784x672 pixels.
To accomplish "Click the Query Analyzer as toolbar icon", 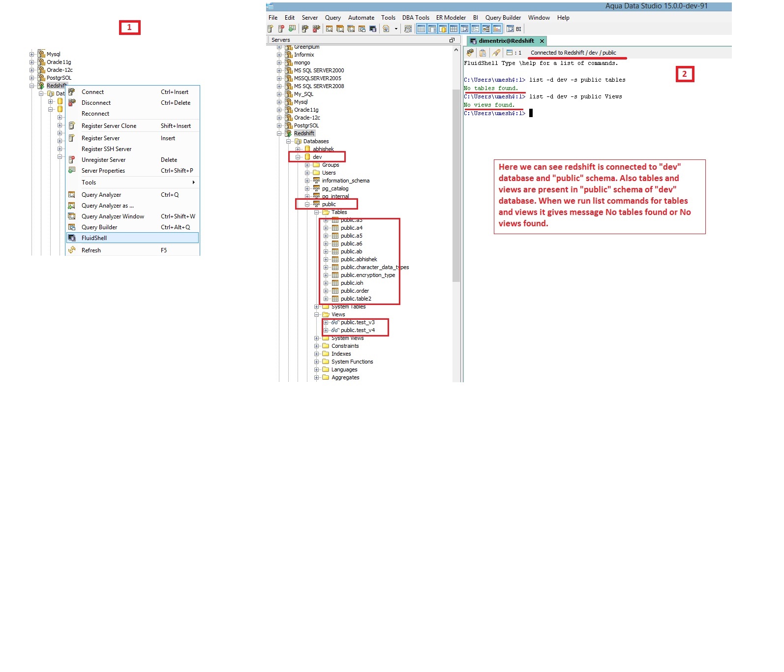I will (x=340, y=29).
